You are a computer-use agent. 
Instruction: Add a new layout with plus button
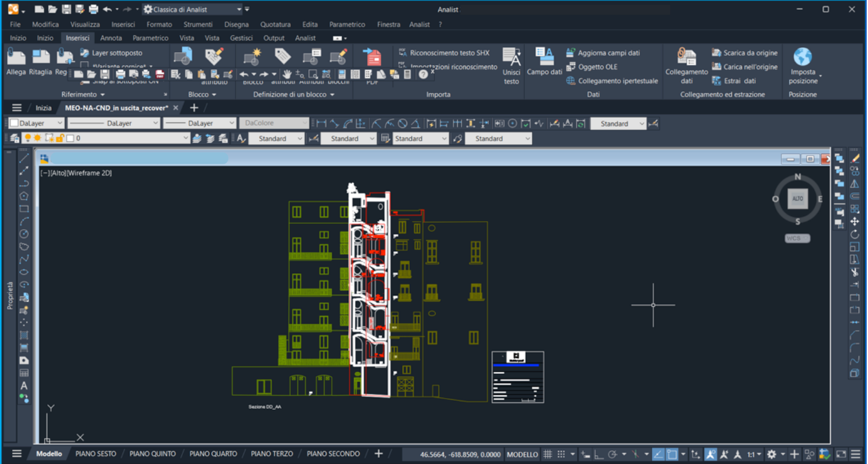[379, 454]
